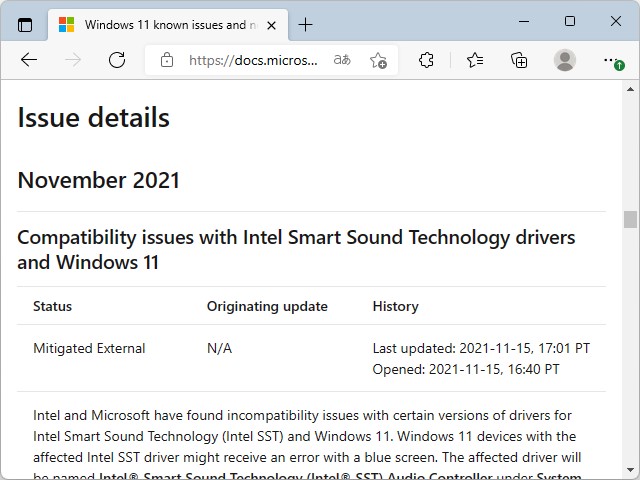Open the vertical tabs pane icon
The width and height of the screenshot is (640, 480).
25,25
